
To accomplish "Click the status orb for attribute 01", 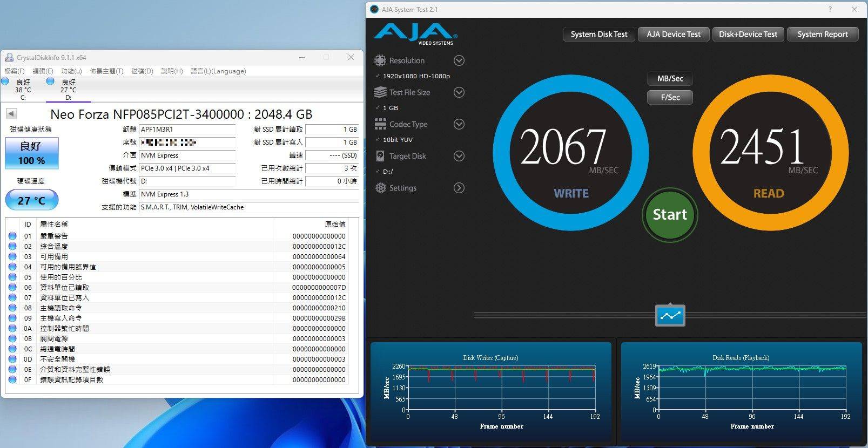I will 12,236.
